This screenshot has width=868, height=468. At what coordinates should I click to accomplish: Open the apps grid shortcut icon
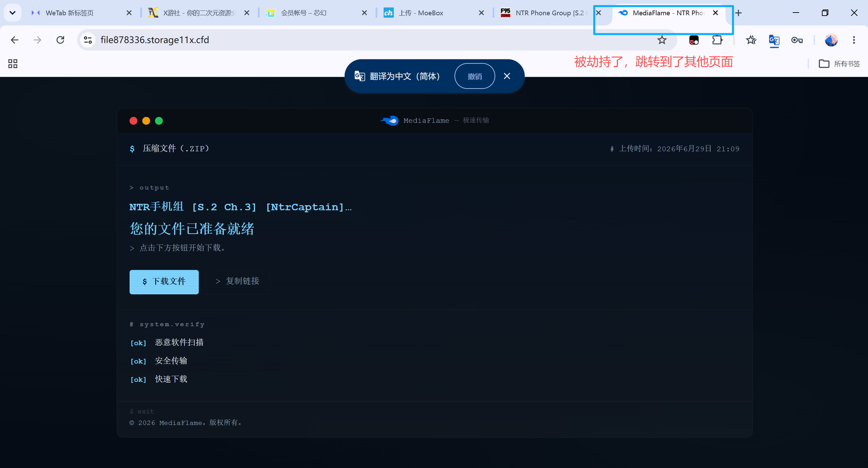(13, 64)
